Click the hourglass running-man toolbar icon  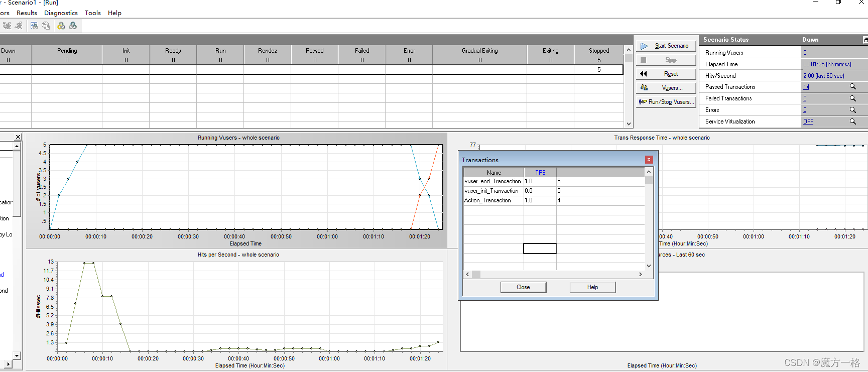(x=7, y=26)
